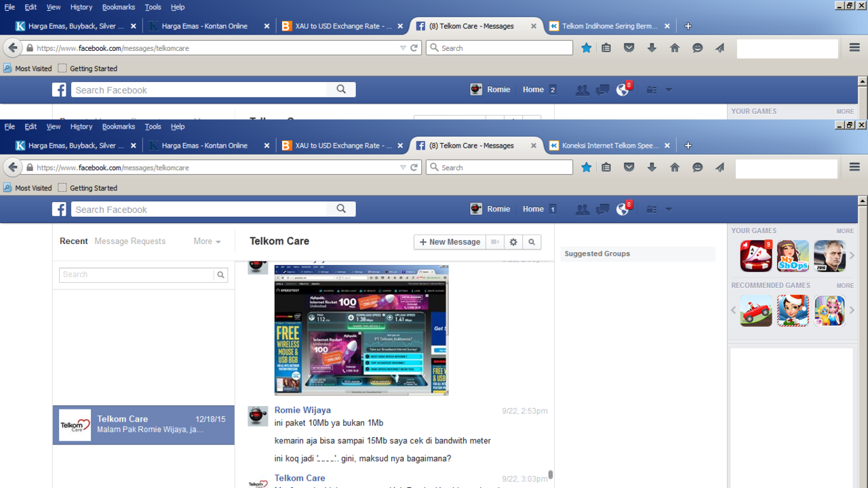This screenshot has height=488, width=868.
Task: Click the magnifier in the Recent messages search box
Action: tap(220, 274)
